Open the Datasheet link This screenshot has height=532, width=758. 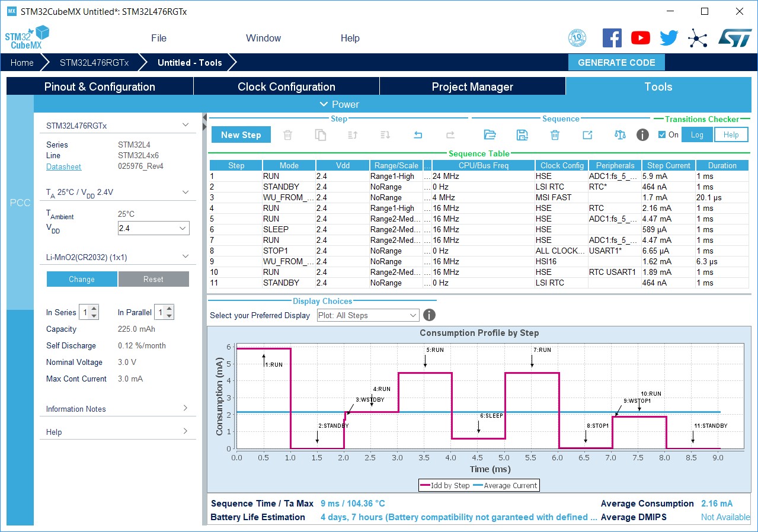(x=63, y=166)
